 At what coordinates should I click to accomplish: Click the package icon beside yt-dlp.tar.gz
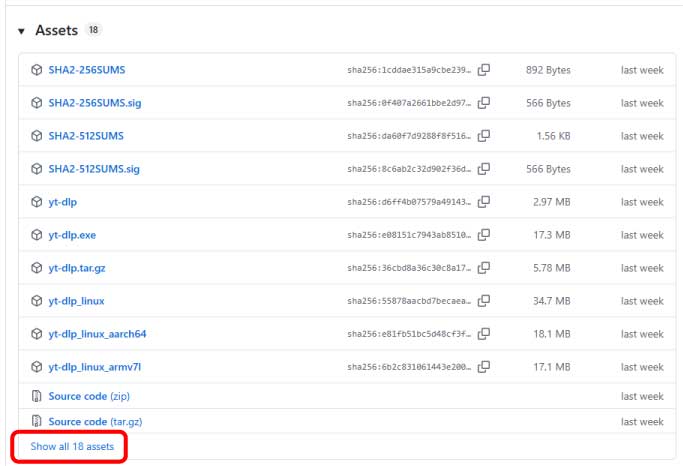point(37,268)
